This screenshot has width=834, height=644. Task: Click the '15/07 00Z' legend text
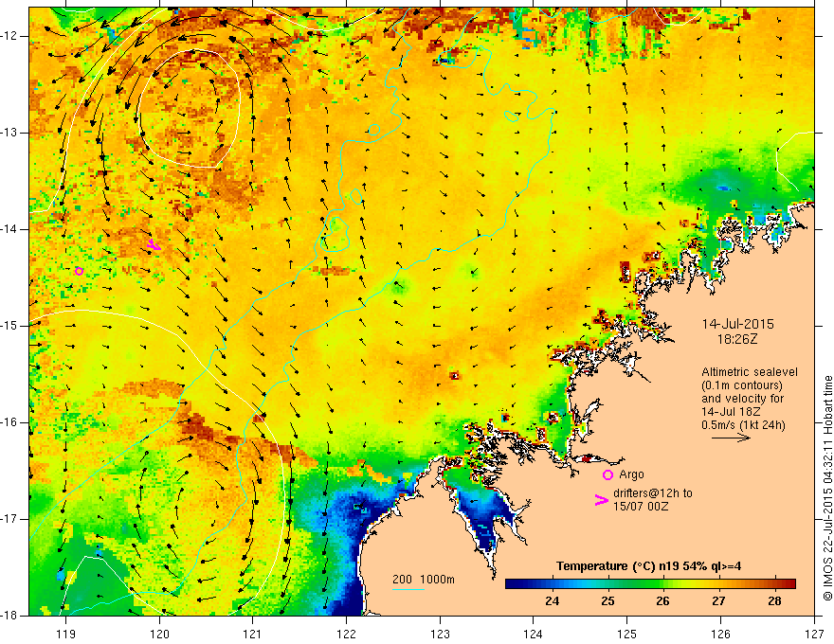coord(641,507)
